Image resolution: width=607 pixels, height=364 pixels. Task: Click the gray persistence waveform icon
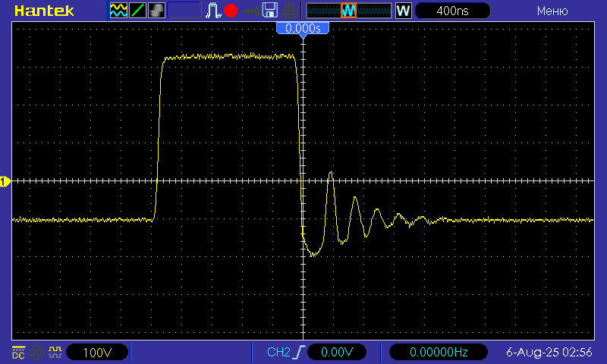coord(156,11)
